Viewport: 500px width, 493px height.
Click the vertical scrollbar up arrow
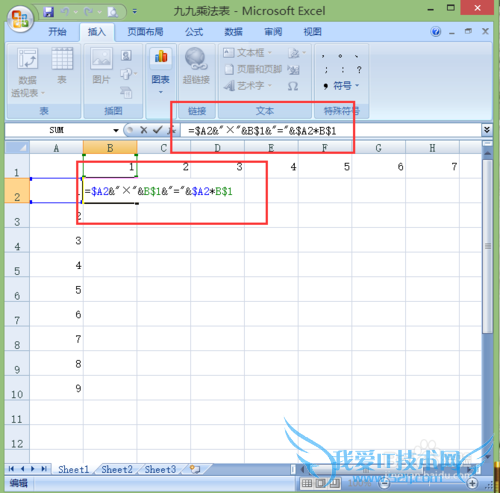(x=487, y=153)
